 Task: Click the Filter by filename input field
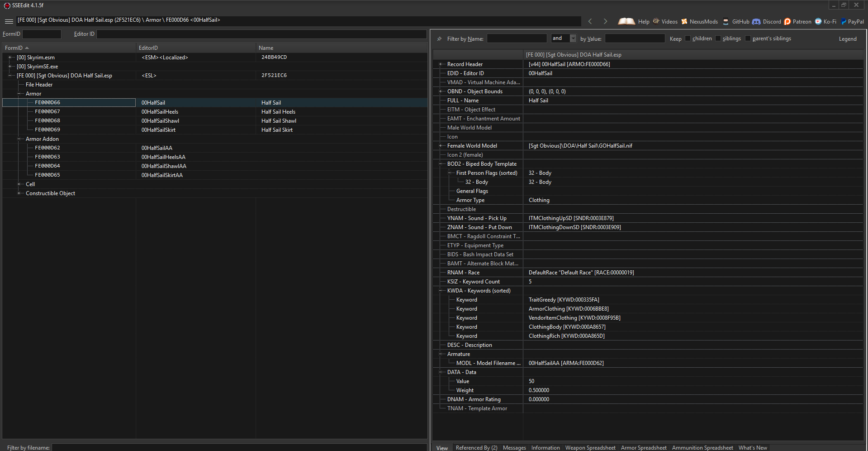coord(239,447)
